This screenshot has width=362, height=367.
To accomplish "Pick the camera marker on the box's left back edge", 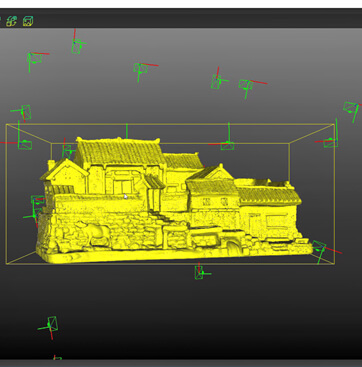I will click(x=23, y=142).
